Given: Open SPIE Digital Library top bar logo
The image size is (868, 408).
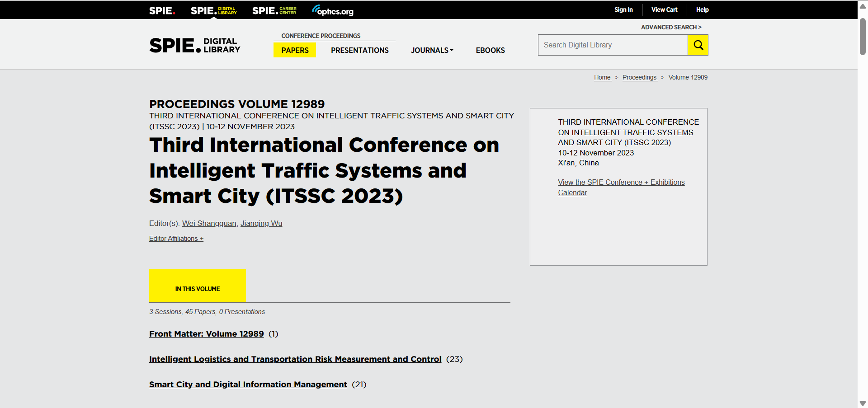Looking at the screenshot, I should coord(214,10).
